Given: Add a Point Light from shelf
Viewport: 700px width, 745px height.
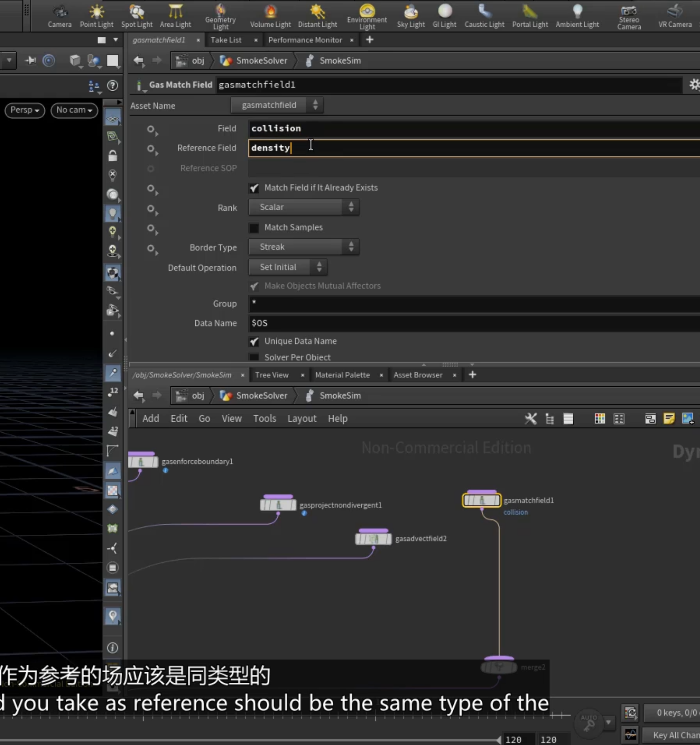Looking at the screenshot, I should pos(97,17).
